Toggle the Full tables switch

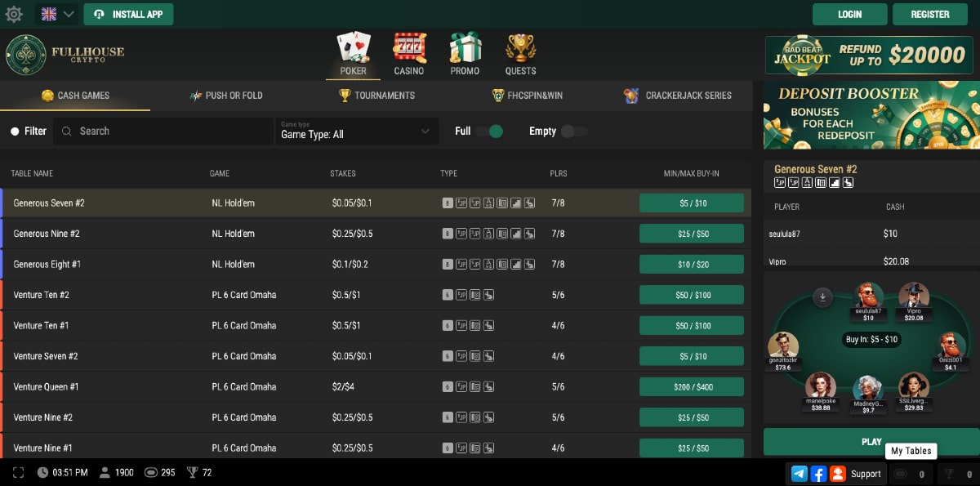point(490,131)
